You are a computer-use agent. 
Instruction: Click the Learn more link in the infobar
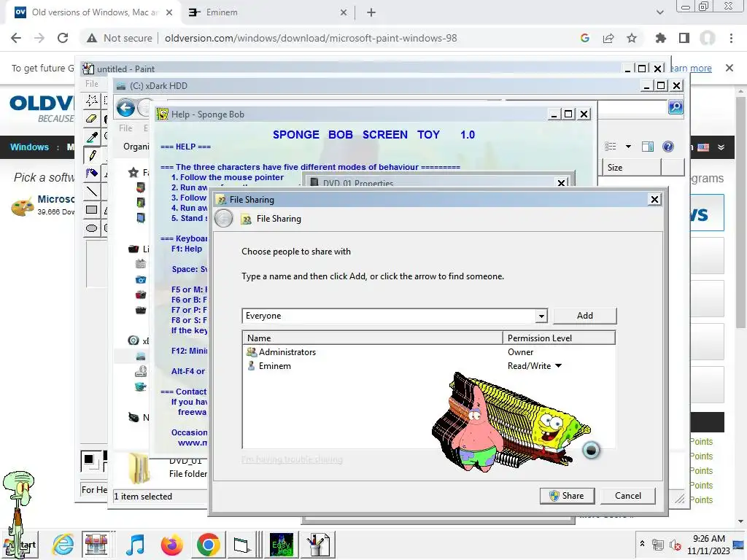click(691, 69)
